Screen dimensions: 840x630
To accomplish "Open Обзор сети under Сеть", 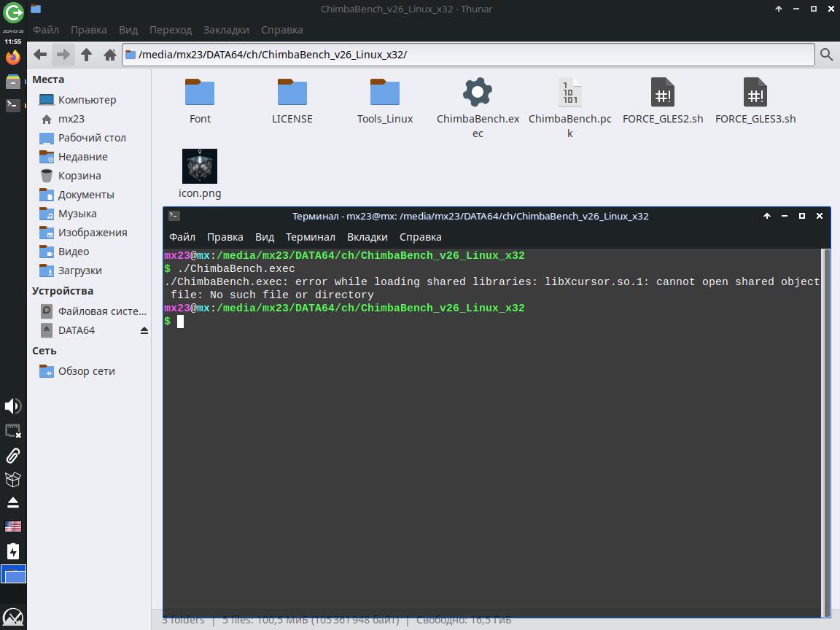I will click(86, 371).
